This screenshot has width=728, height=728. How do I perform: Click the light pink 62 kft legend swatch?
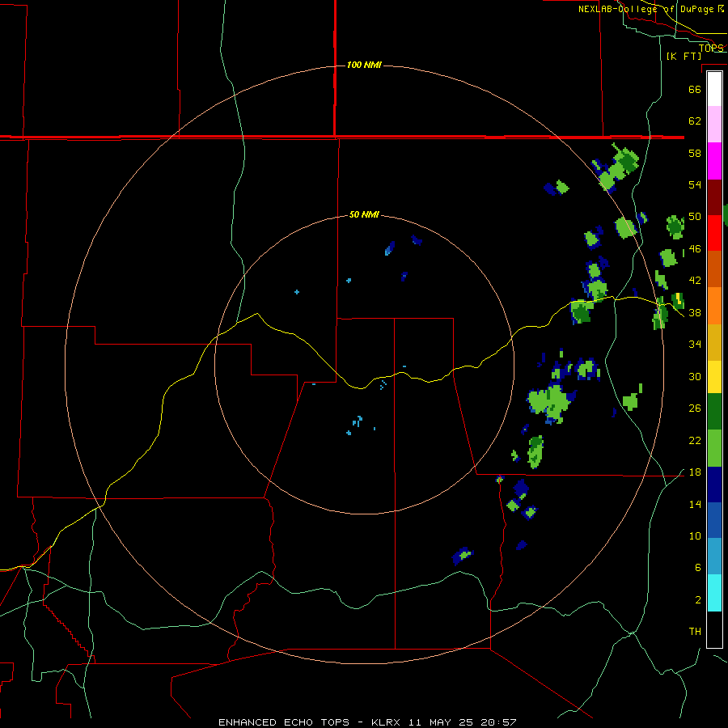[x=714, y=124]
